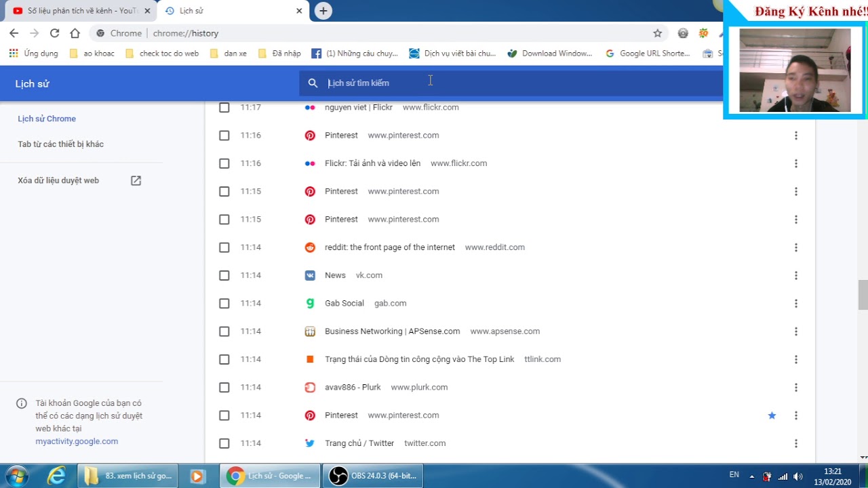Launch Internet Explorer from the taskbar
Screen dimensions: 868x488
[56, 476]
